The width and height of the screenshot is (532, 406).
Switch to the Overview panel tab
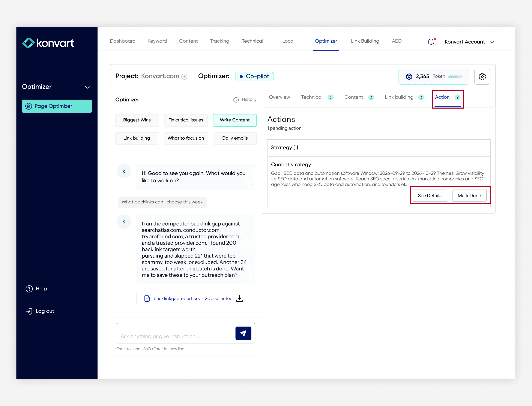(x=279, y=97)
